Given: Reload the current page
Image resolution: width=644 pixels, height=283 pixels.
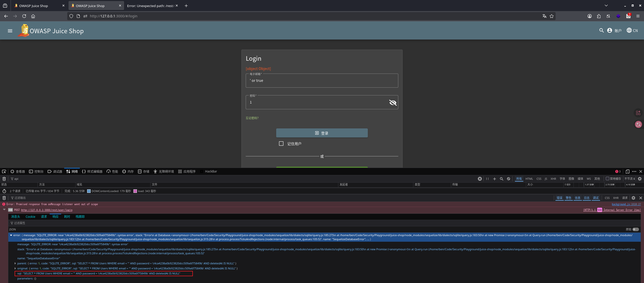Looking at the screenshot, I should [24, 16].
